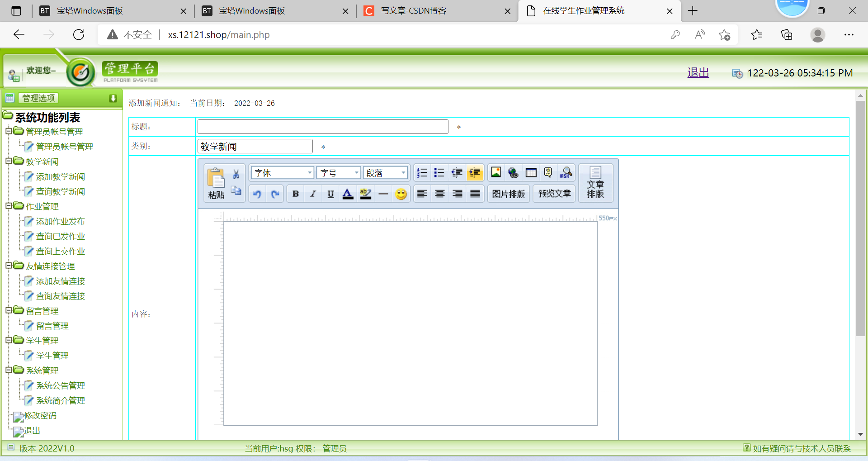Open 添加作业发布 in the sidebar
868x461 pixels.
click(x=60, y=221)
